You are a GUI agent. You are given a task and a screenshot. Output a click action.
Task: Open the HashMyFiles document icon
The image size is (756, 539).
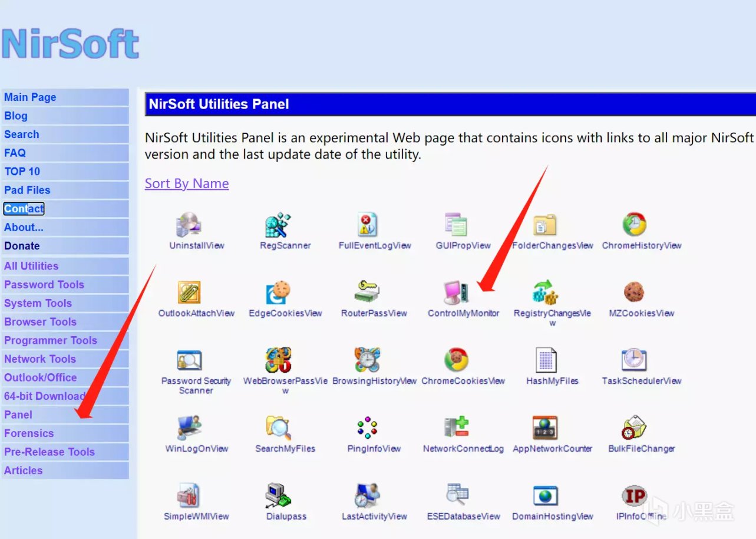click(546, 360)
